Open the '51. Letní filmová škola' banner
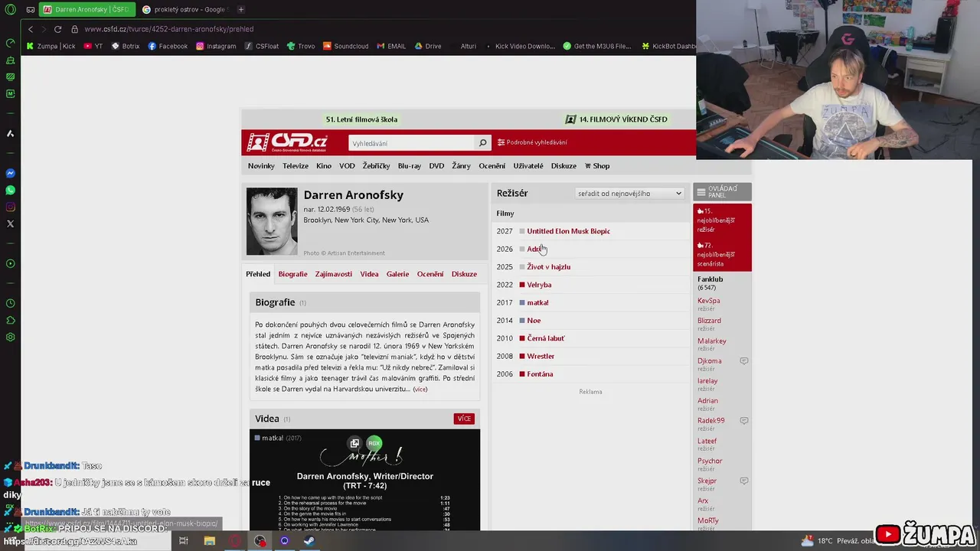Image resolution: width=980 pixels, height=551 pixels. point(361,119)
